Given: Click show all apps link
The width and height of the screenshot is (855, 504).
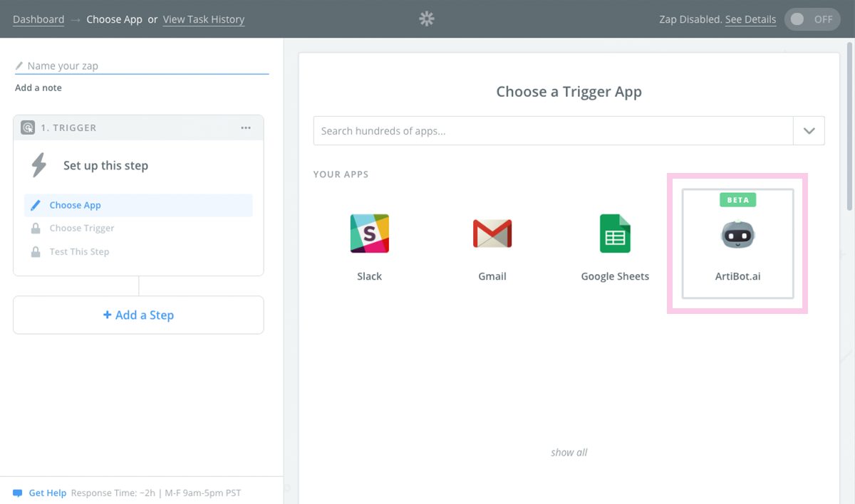Looking at the screenshot, I should [x=569, y=452].
